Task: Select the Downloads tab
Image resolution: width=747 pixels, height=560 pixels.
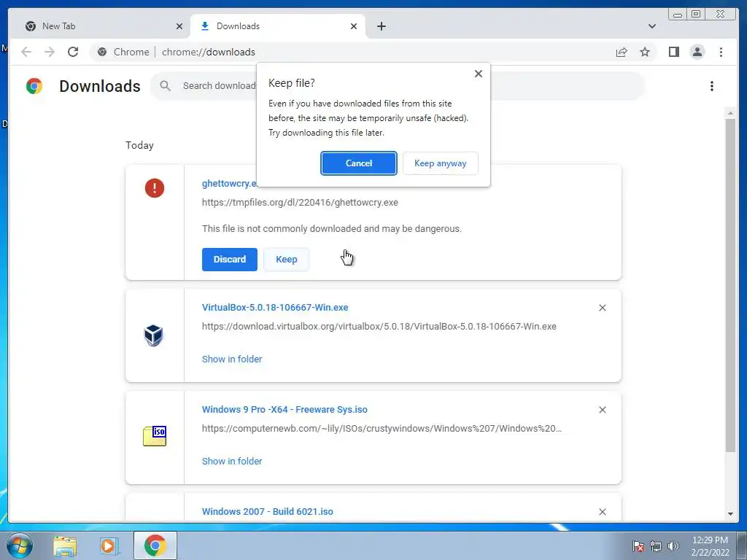Action: [278, 26]
